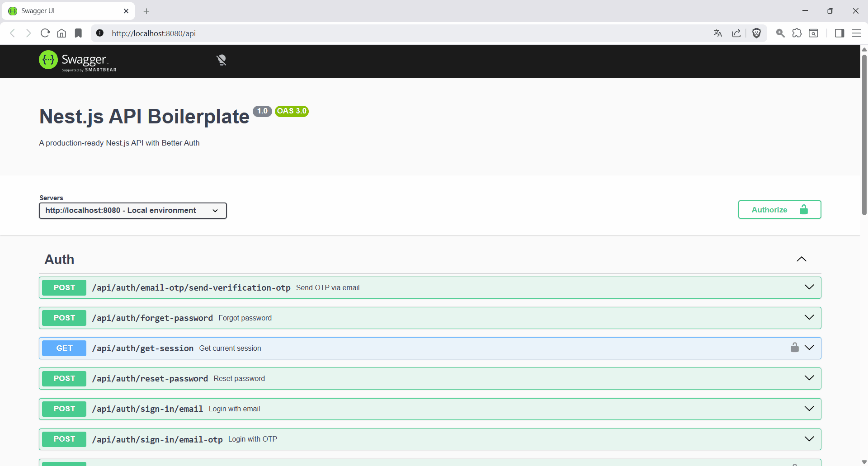Image resolution: width=868 pixels, height=466 pixels.
Task: Click the Swagger logo
Action: click(78, 61)
